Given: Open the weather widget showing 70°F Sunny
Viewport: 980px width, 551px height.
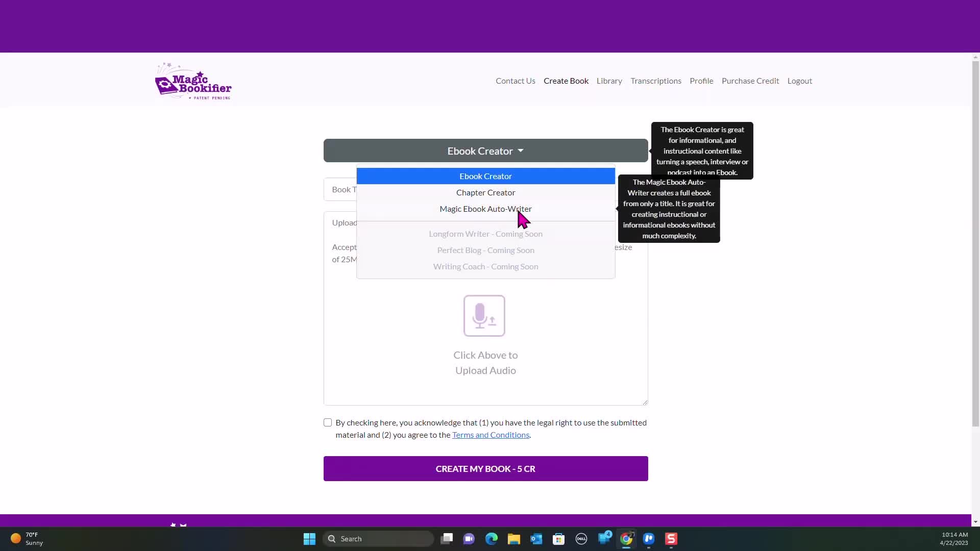Looking at the screenshot, I should [27, 539].
